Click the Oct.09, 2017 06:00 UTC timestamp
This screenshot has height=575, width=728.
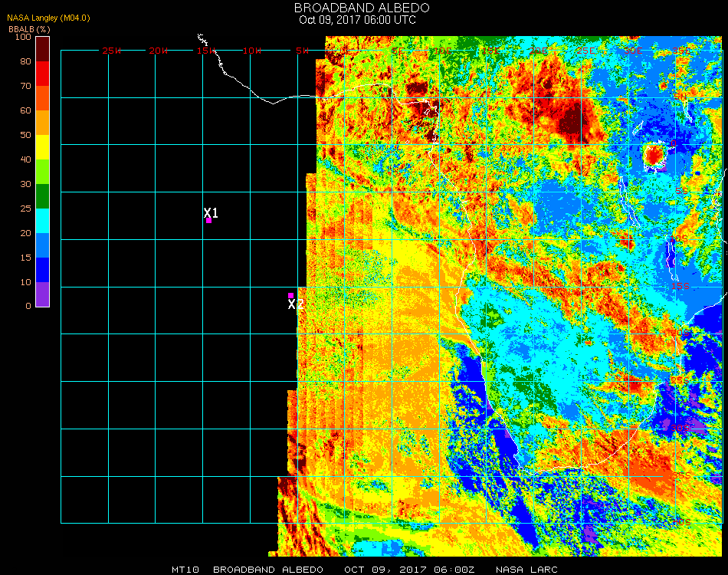pyautogui.click(x=357, y=20)
